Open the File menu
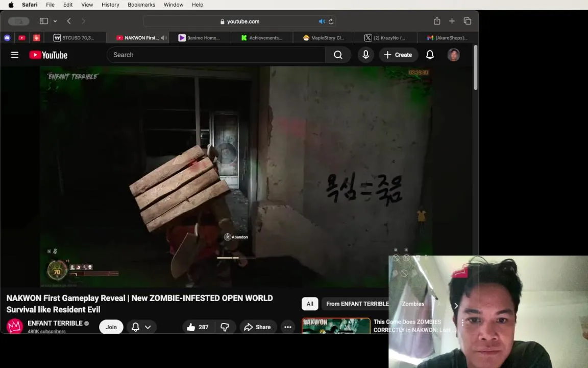The image size is (588, 368). [x=50, y=5]
